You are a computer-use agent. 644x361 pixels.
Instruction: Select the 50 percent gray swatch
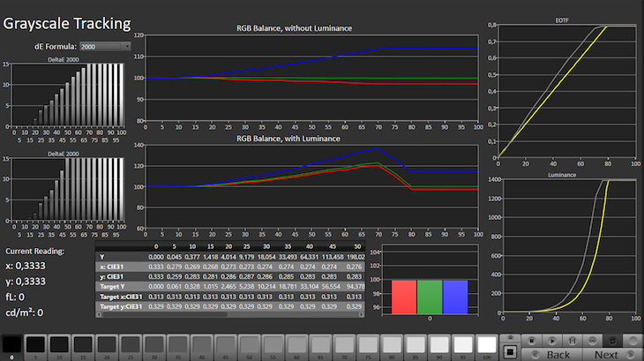click(x=250, y=345)
